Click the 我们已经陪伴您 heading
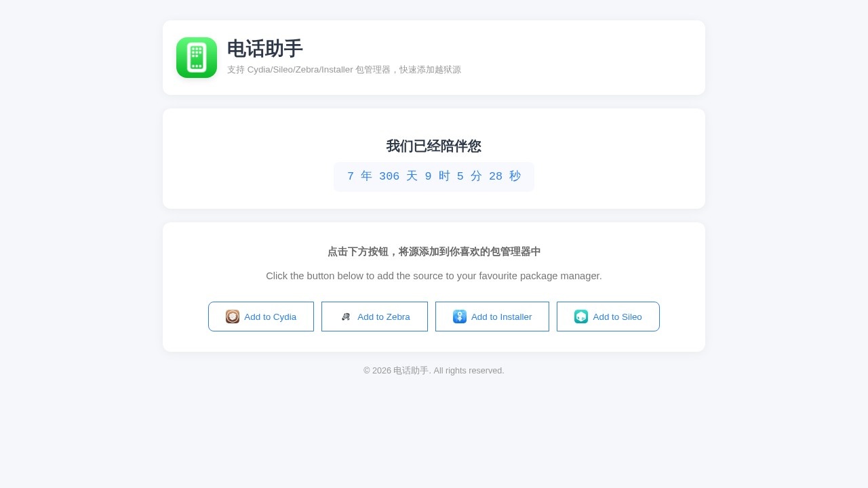The width and height of the screenshot is (868, 488). point(434,146)
